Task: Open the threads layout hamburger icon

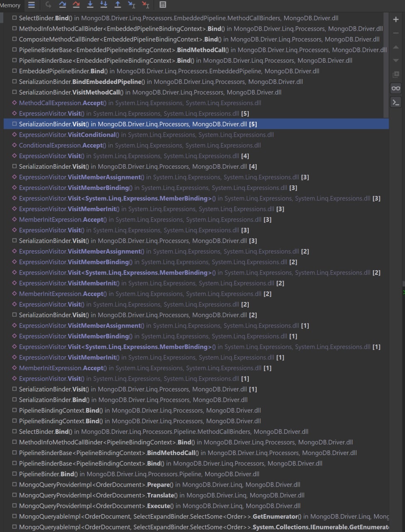Action: pos(32,5)
